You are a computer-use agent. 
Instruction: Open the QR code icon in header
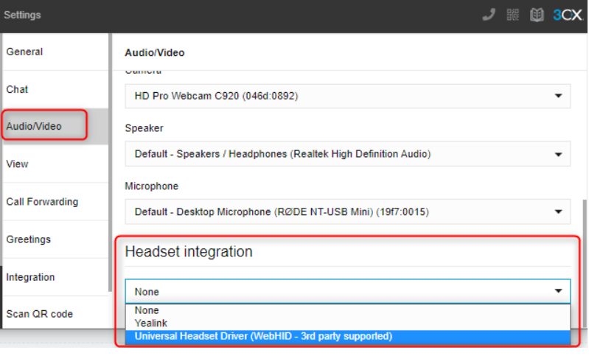tap(512, 15)
